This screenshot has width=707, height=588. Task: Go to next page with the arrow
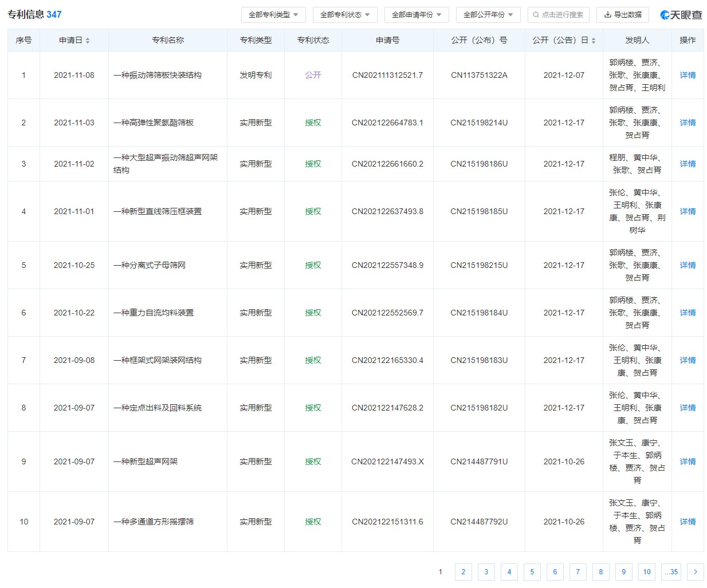695,572
